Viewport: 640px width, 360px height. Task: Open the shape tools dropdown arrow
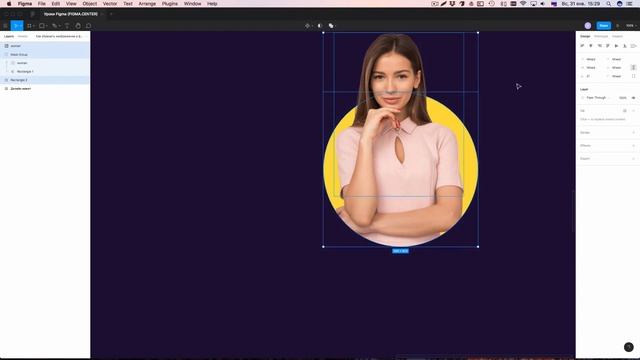tap(47, 26)
